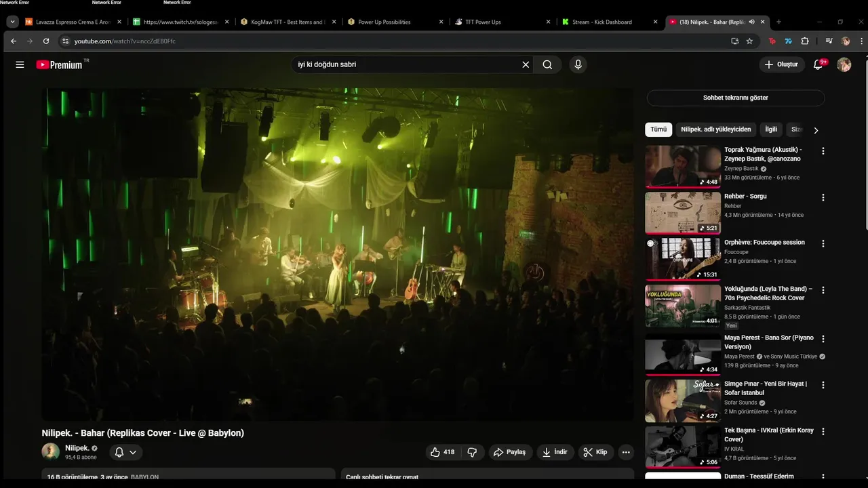This screenshot has width=868, height=488.
Task: Open the Nilipek. channel name link
Action: pyautogui.click(x=77, y=448)
